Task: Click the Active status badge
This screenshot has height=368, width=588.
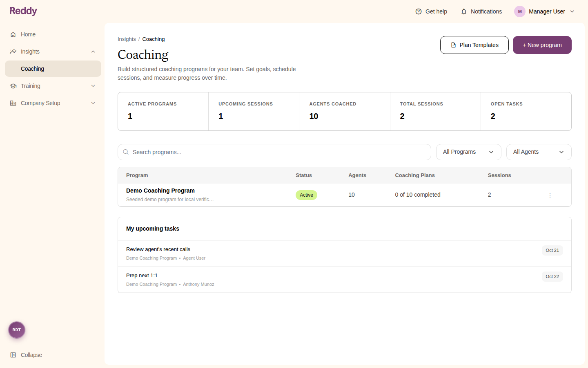Action: coord(306,195)
